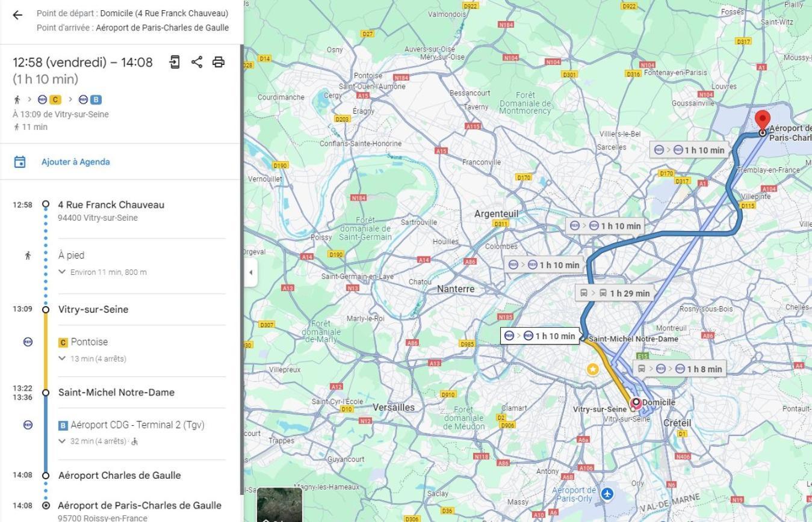The height and width of the screenshot is (522, 812).
Task: Click the 'À 13:09 de Vitry-sur-Seine' departure text
Action: tap(61, 114)
